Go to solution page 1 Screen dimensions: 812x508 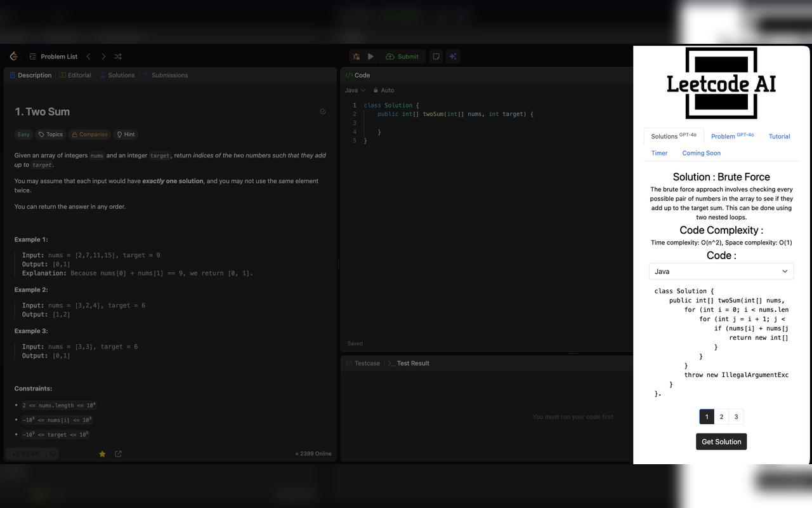[x=707, y=417]
